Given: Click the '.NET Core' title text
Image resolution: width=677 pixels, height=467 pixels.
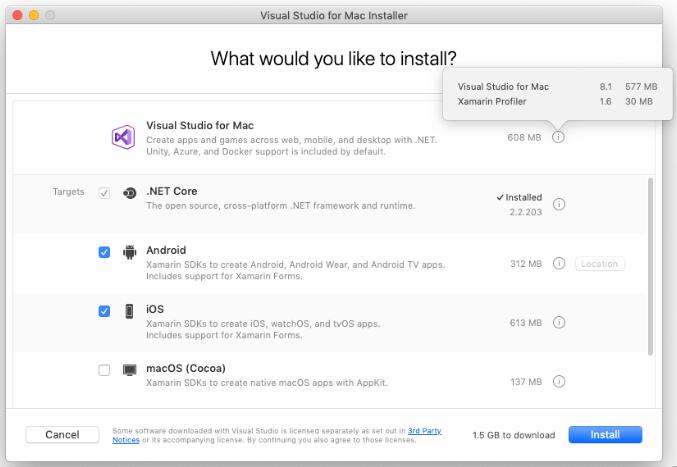Looking at the screenshot, I should pyautogui.click(x=172, y=191).
